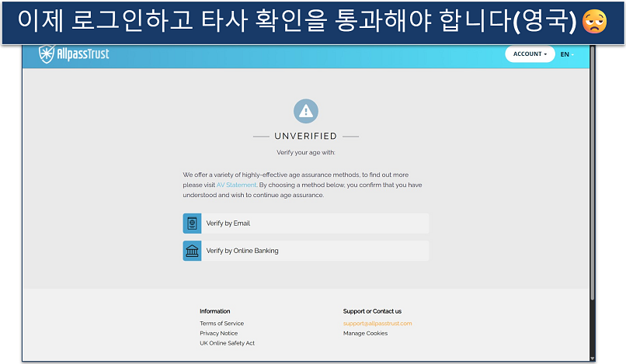
Task: Click the UNVERIFIED status heading
Action: pyautogui.click(x=306, y=137)
